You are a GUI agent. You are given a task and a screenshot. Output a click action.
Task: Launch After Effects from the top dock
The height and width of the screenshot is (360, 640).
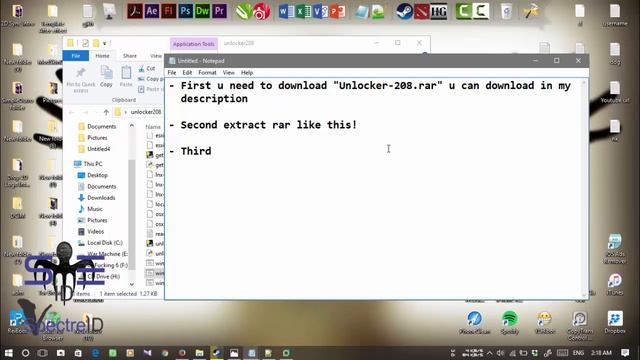[151, 11]
